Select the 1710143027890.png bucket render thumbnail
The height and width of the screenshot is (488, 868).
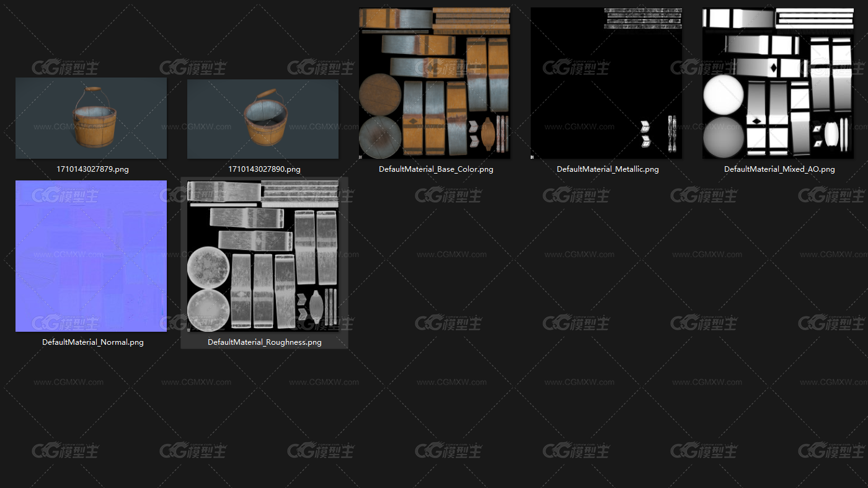263,118
